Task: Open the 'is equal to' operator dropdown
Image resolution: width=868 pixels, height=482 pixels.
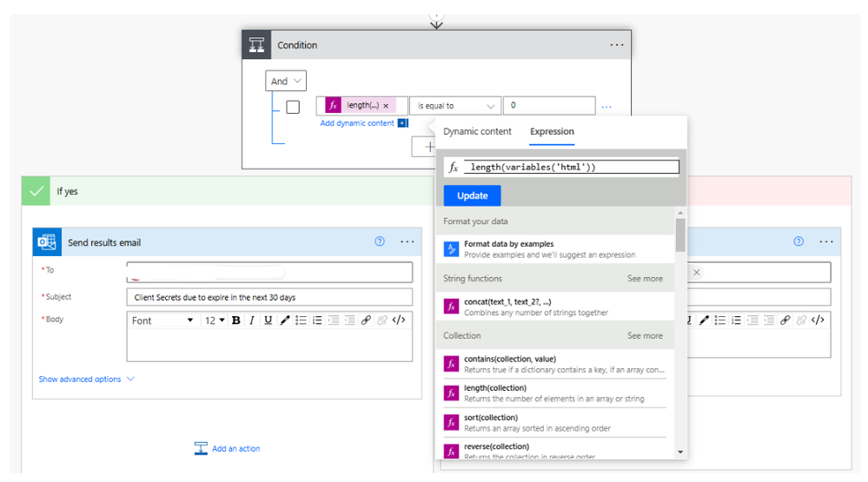Action: point(455,106)
